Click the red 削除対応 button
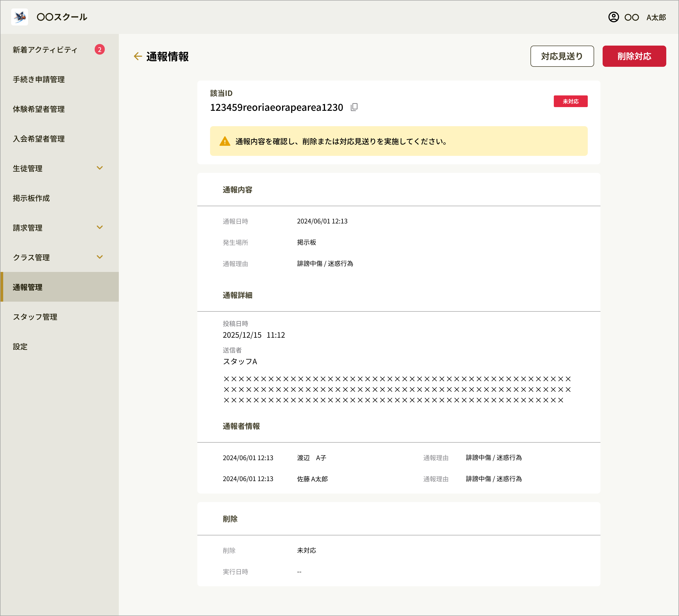The width and height of the screenshot is (679, 616). coord(634,56)
